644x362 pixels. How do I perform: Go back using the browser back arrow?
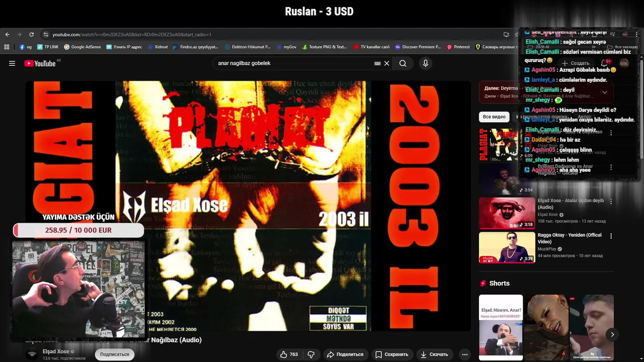[x=7, y=35]
